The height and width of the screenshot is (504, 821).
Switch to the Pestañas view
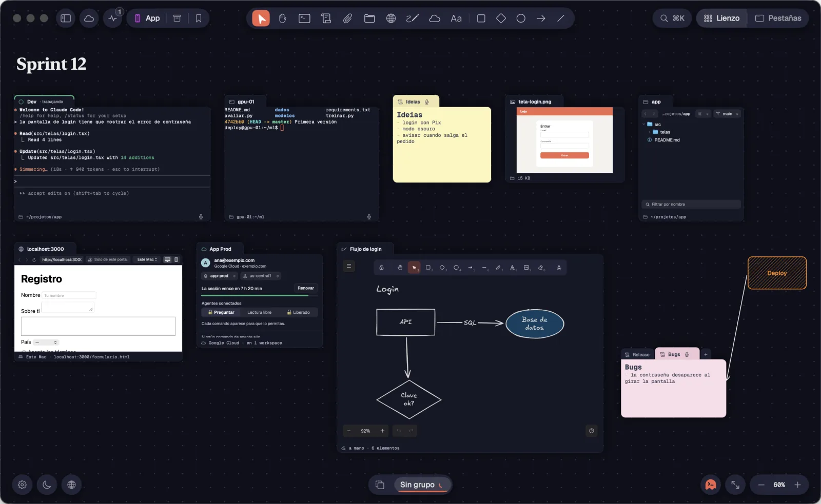778,18
